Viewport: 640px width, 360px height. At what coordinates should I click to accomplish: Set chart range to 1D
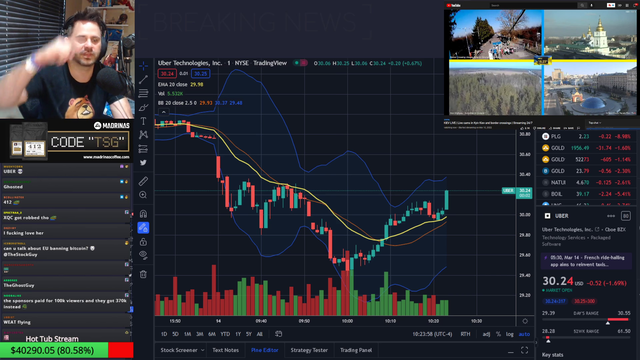[164, 334]
